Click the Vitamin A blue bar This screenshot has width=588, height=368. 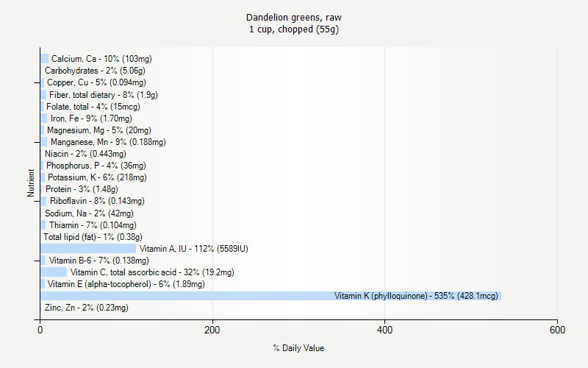[x=88, y=249]
